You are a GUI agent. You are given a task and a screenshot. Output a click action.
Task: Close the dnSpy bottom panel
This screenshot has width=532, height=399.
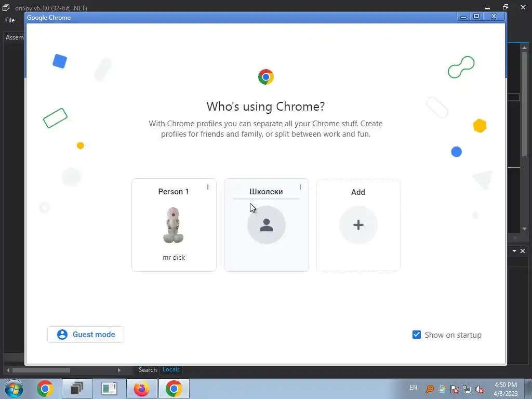pos(523,251)
